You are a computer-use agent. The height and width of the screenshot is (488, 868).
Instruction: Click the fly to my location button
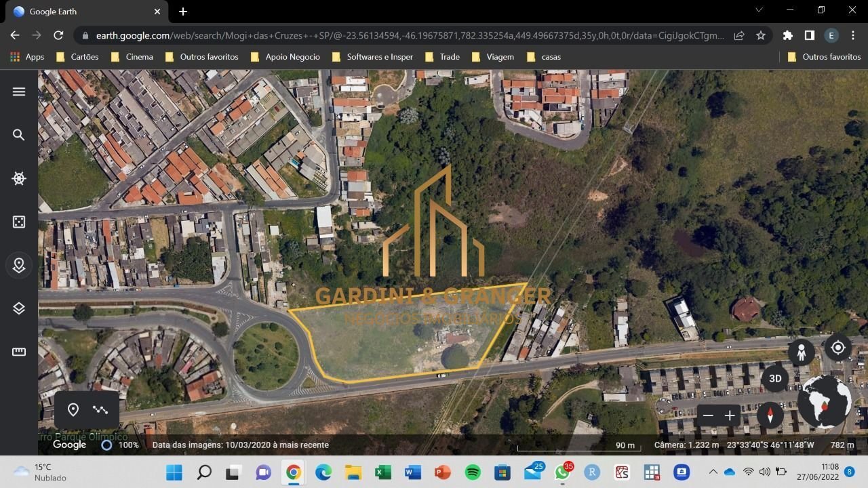pyautogui.click(x=837, y=348)
